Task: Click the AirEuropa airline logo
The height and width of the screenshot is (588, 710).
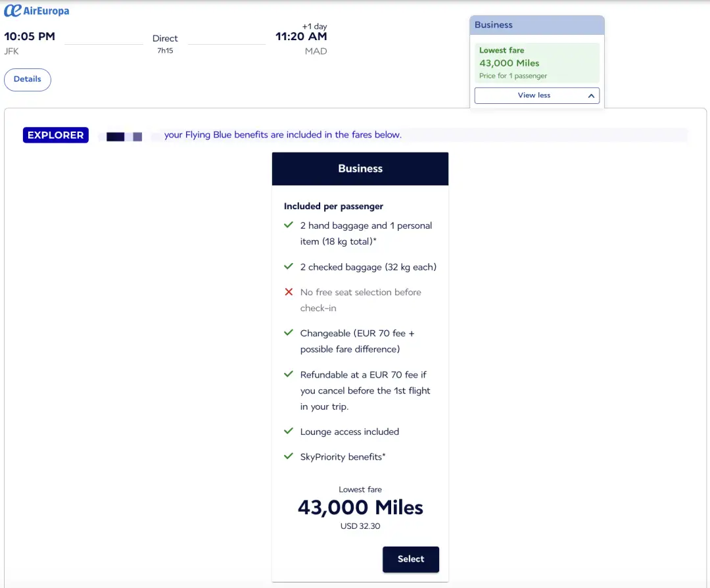Action: 37,11
